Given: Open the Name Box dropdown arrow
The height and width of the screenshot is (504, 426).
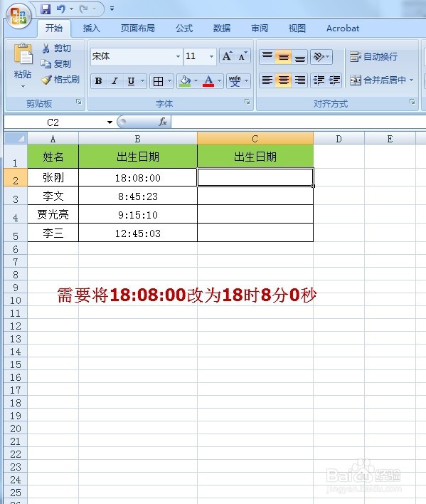Looking at the screenshot, I should (x=110, y=122).
